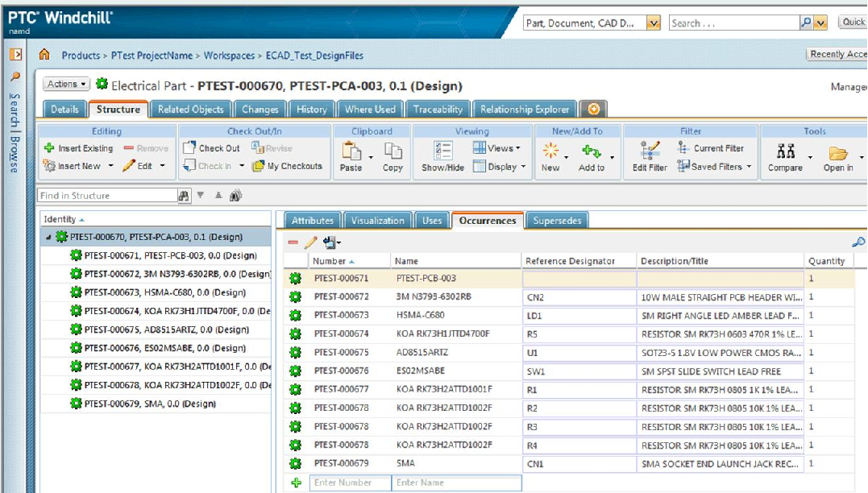Expand the Views dropdown
868x493 pixels.
(x=497, y=147)
